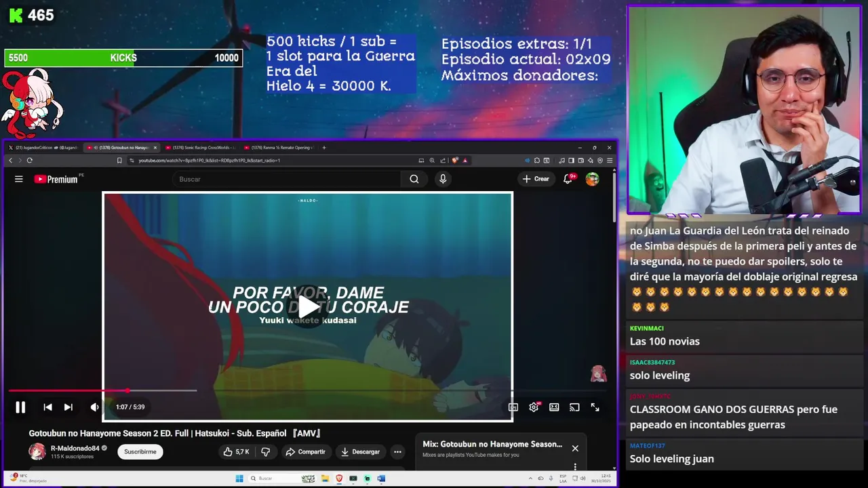Open the R-Maldonado84 channel avatar

click(x=37, y=451)
